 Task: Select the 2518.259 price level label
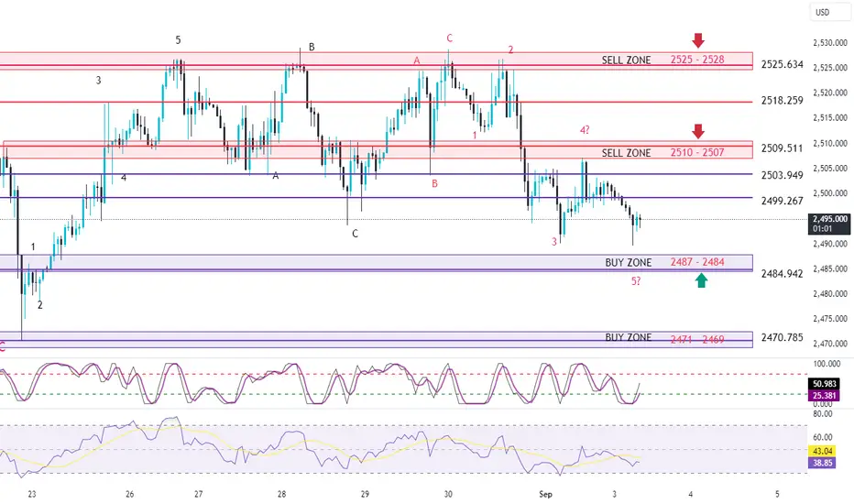783,100
